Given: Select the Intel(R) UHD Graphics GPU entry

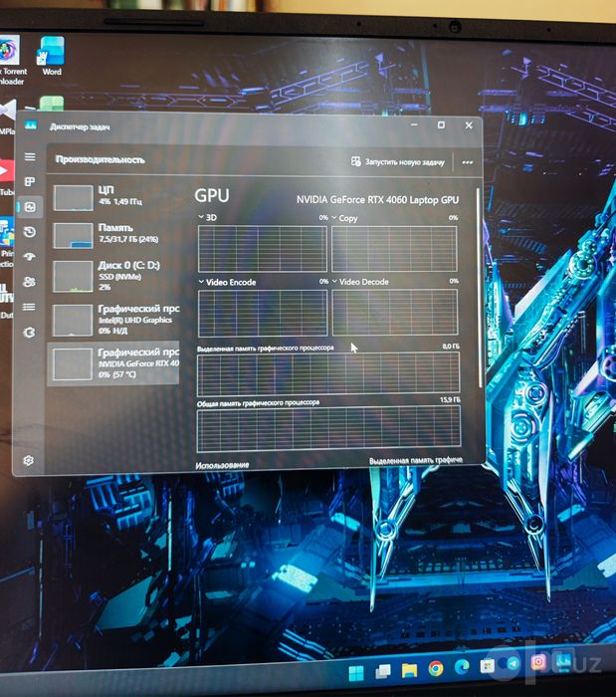Looking at the screenshot, I should (x=113, y=320).
